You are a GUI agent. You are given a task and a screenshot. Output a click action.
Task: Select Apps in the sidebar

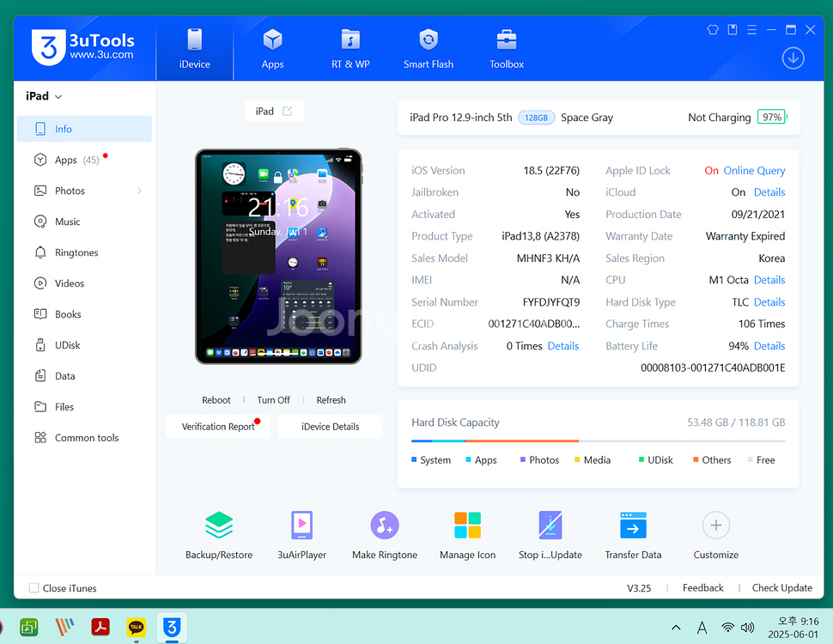tap(66, 160)
